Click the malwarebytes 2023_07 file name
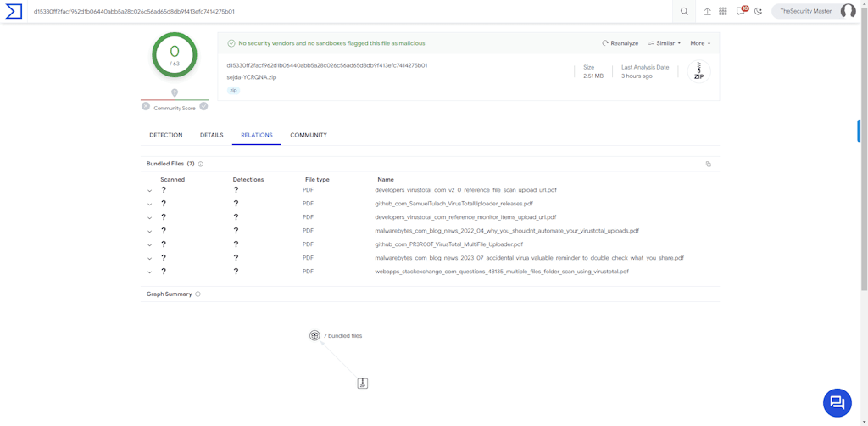868x426 pixels. point(529,258)
